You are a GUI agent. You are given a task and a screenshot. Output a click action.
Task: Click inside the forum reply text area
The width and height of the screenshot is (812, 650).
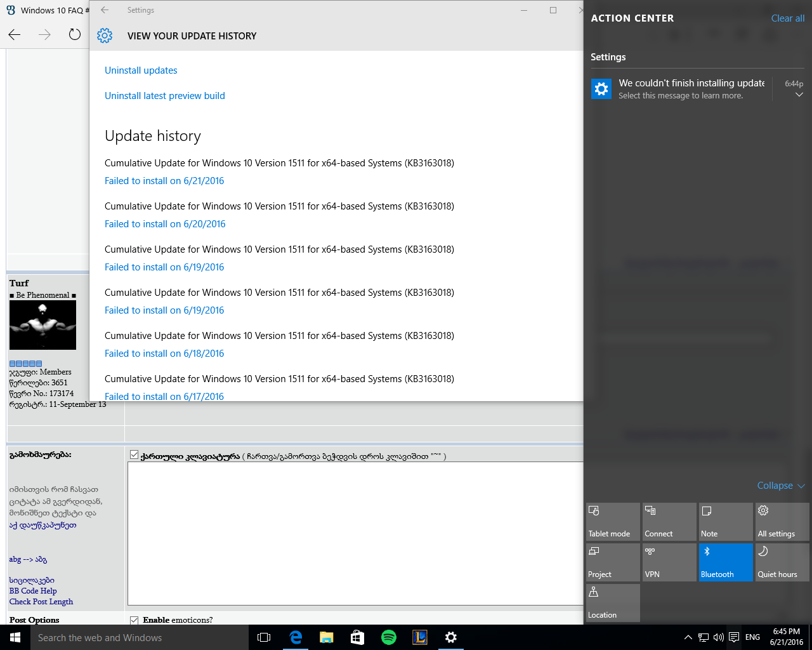click(x=355, y=533)
